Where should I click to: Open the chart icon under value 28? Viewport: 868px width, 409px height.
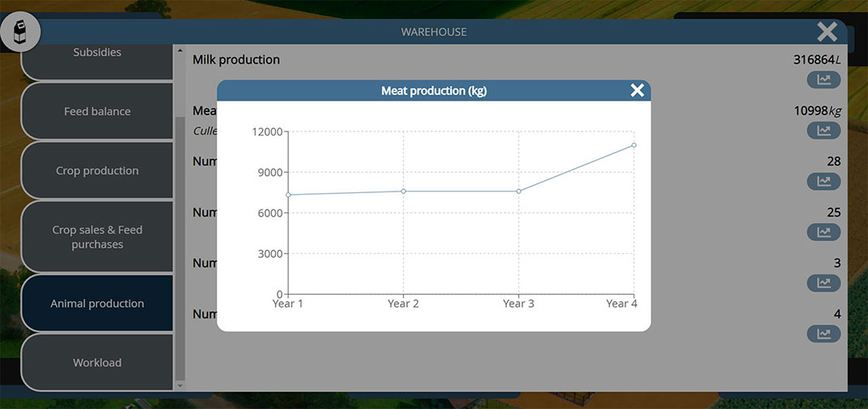(823, 181)
